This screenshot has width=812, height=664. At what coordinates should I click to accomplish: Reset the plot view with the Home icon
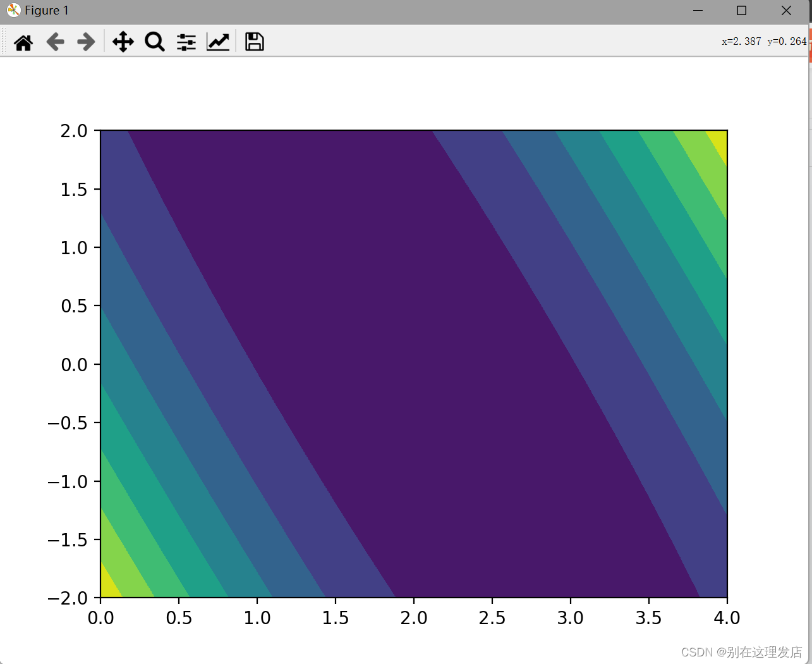(23, 41)
